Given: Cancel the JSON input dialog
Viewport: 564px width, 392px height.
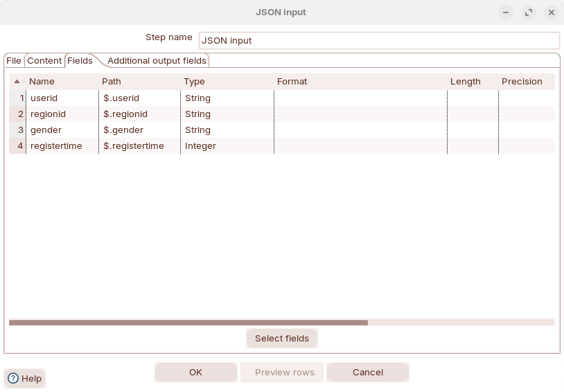Looking at the screenshot, I should [x=367, y=372].
